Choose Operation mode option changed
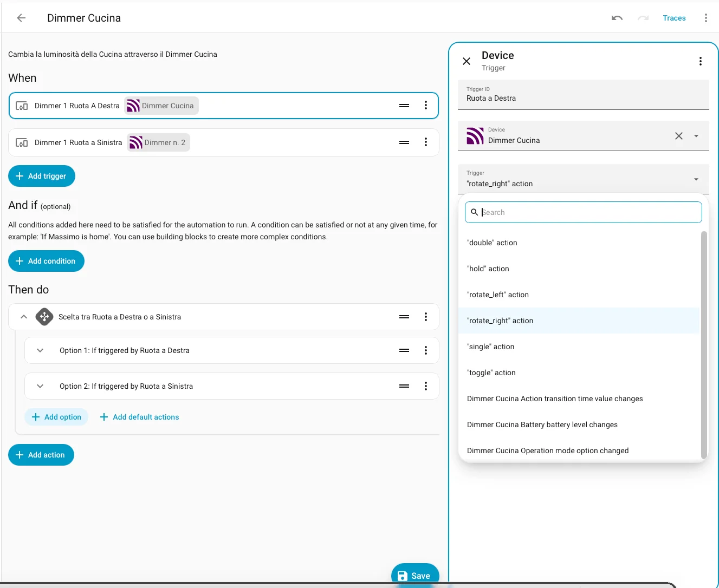Image resolution: width=719 pixels, height=588 pixels. [579, 450]
